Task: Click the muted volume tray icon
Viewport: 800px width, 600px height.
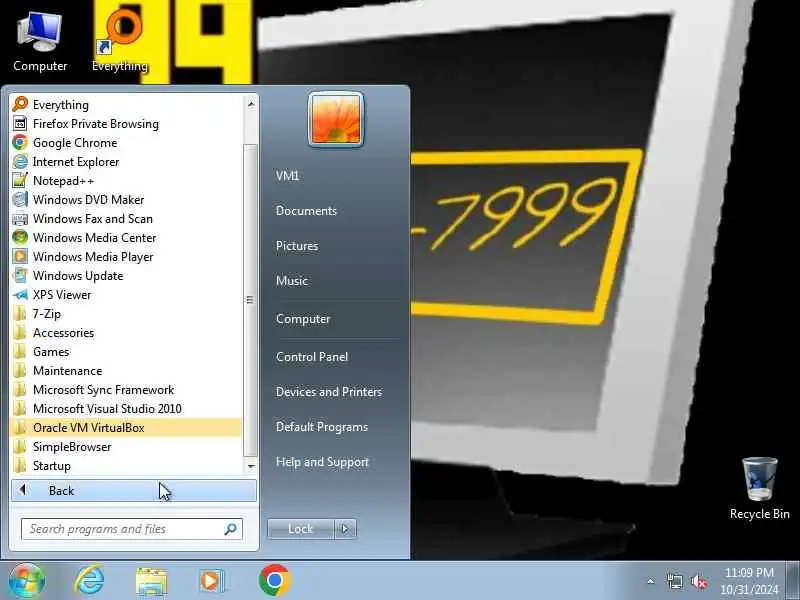Action: coord(698,581)
